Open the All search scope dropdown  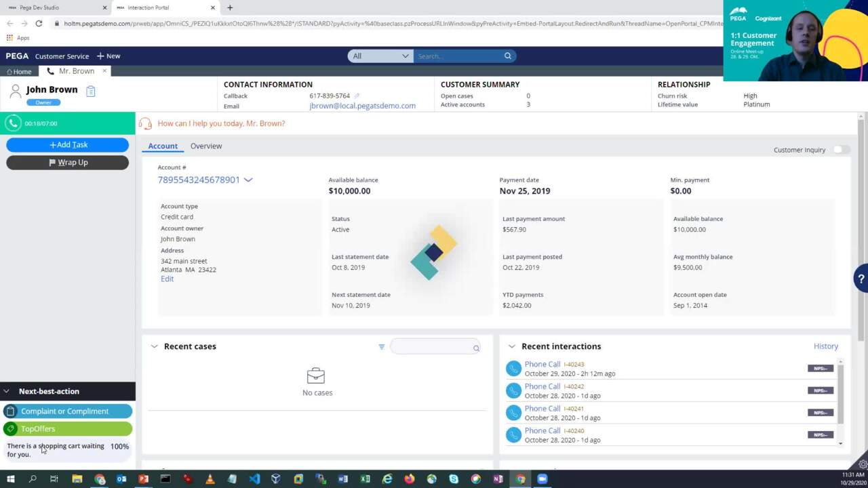(380, 56)
